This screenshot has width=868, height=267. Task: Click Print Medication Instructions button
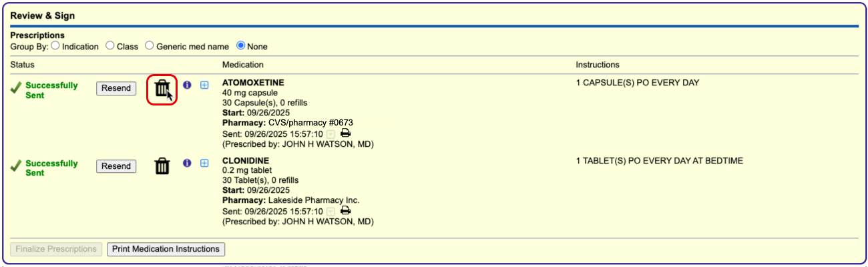[166, 249]
